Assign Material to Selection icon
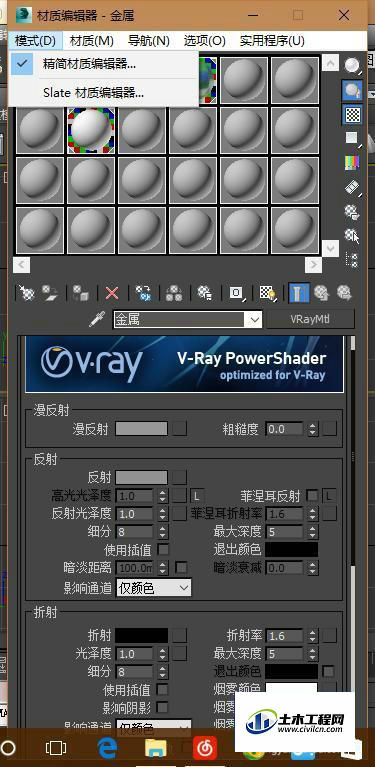375x767 pixels. (x=81, y=293)
